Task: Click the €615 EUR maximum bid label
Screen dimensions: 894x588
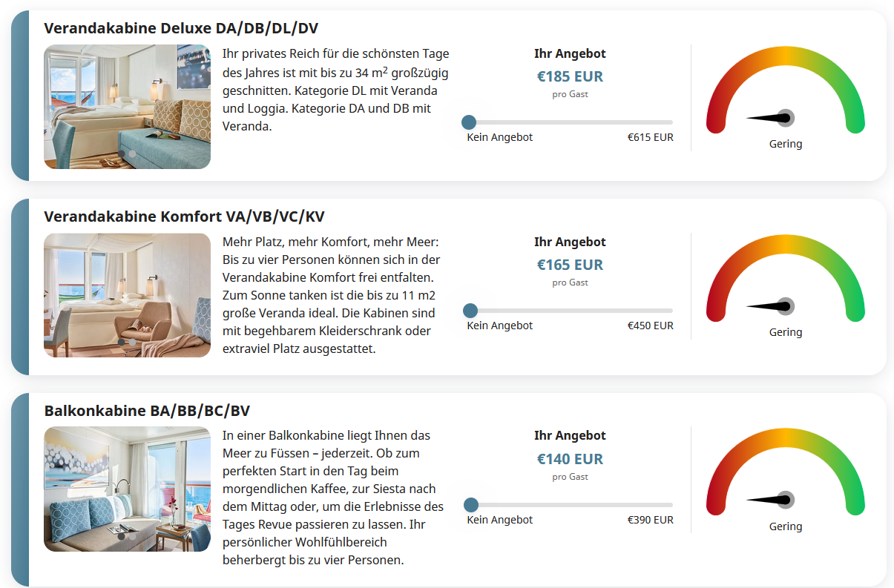Action: tap(650, 137)
